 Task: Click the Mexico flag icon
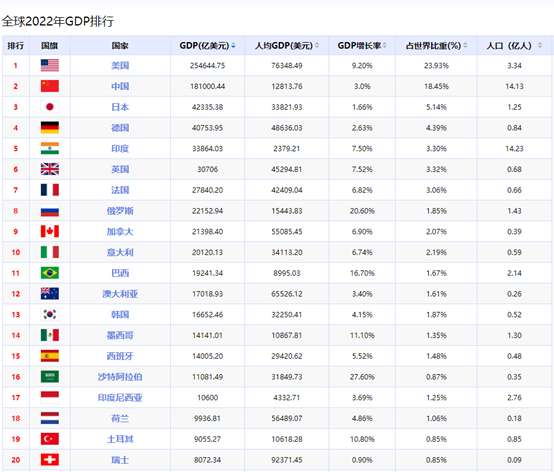click(50, 335)
